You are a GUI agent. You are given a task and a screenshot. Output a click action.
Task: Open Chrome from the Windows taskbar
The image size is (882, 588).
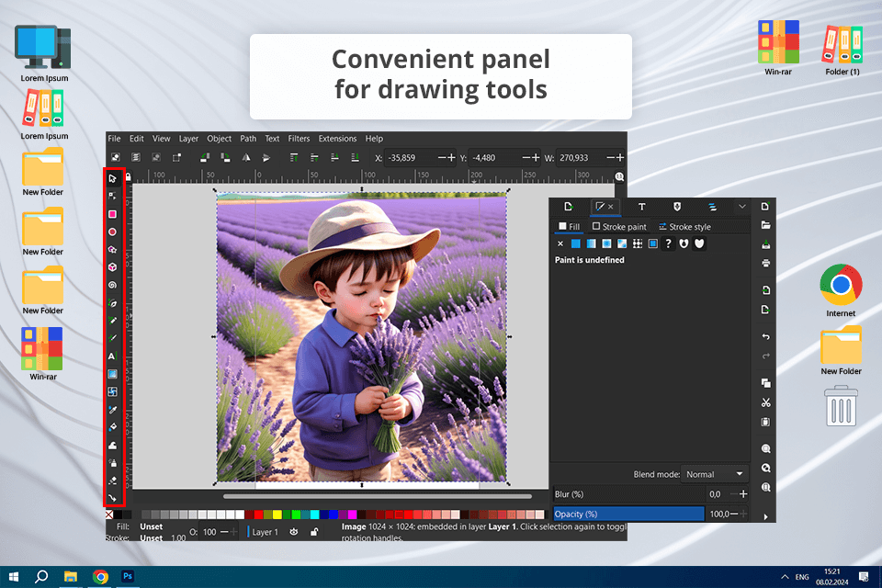[x=101, y=577]
